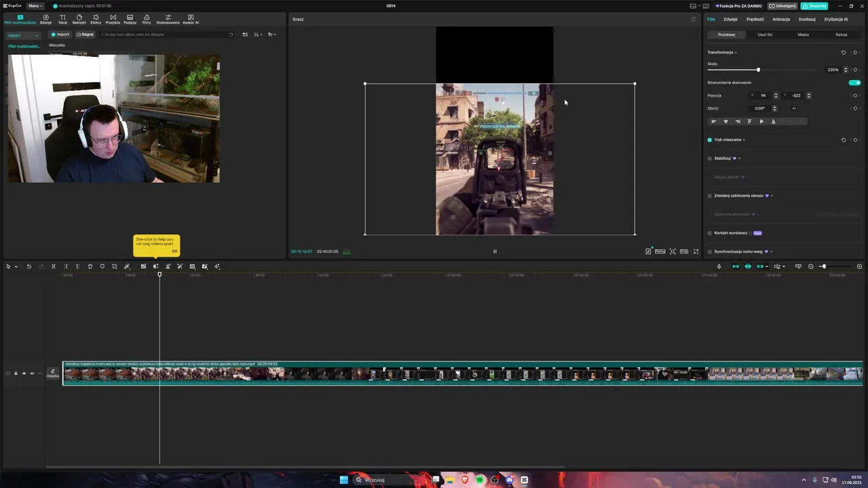Switch media view to grid layout icon
Image resolution: width=868 pixels, height=488 pixels.
pos(245,35)
